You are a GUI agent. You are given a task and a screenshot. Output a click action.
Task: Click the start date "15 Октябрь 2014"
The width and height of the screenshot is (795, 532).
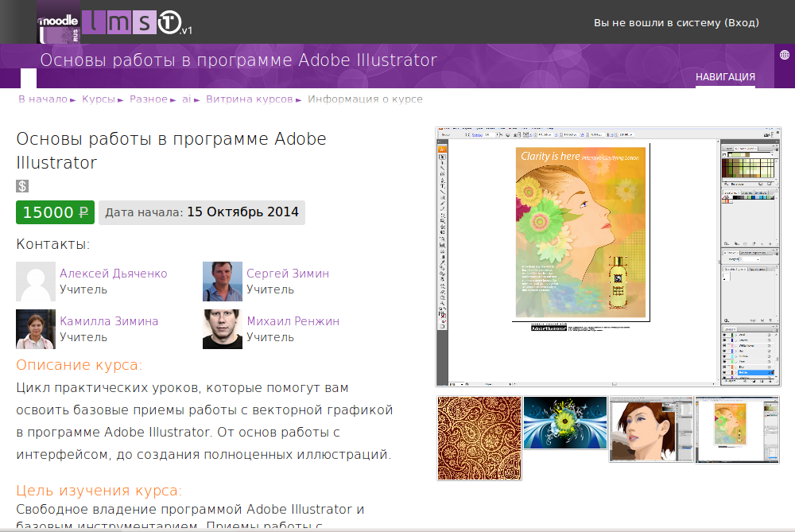242,212
